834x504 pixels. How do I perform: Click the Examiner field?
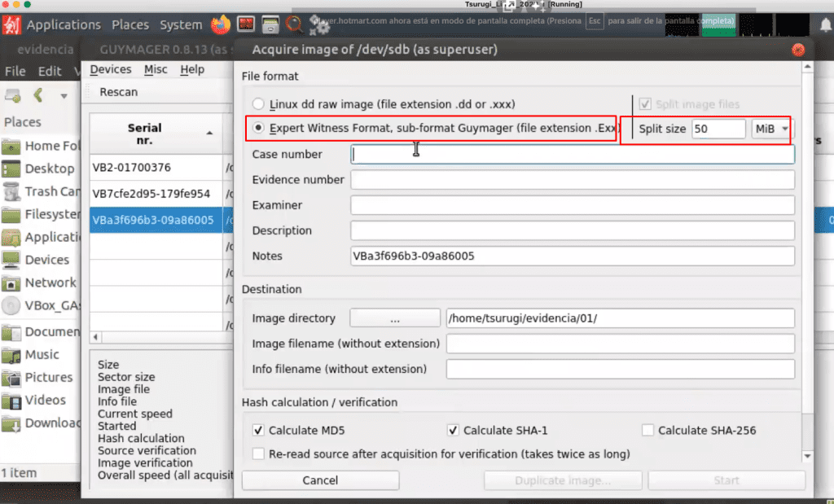click(573, 205)
